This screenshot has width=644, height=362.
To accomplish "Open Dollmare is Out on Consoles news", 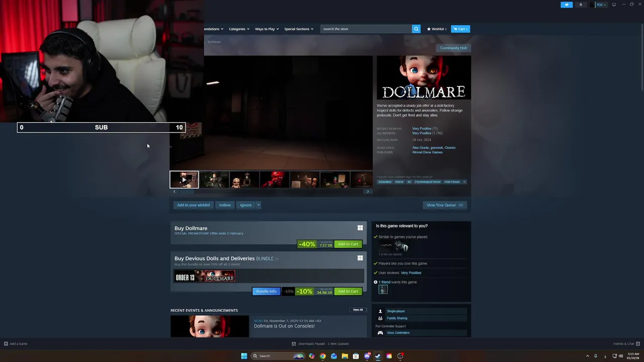I will pyautogui.click(x=284, y=326).
